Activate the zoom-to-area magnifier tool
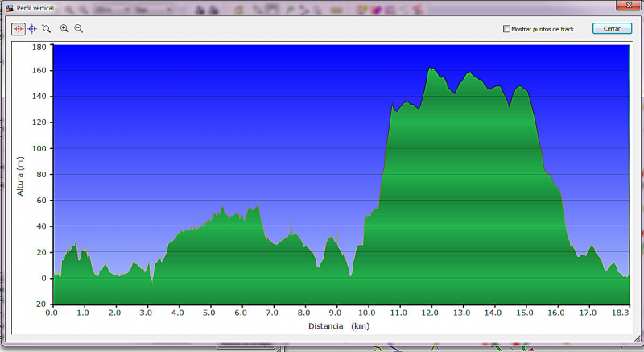644x352 pixels. (47, 28)
